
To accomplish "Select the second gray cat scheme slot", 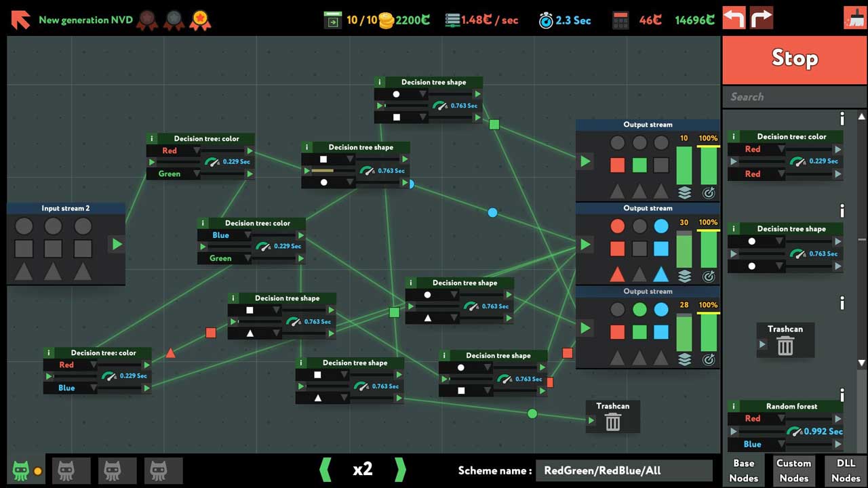I will (x=71, y=470).
